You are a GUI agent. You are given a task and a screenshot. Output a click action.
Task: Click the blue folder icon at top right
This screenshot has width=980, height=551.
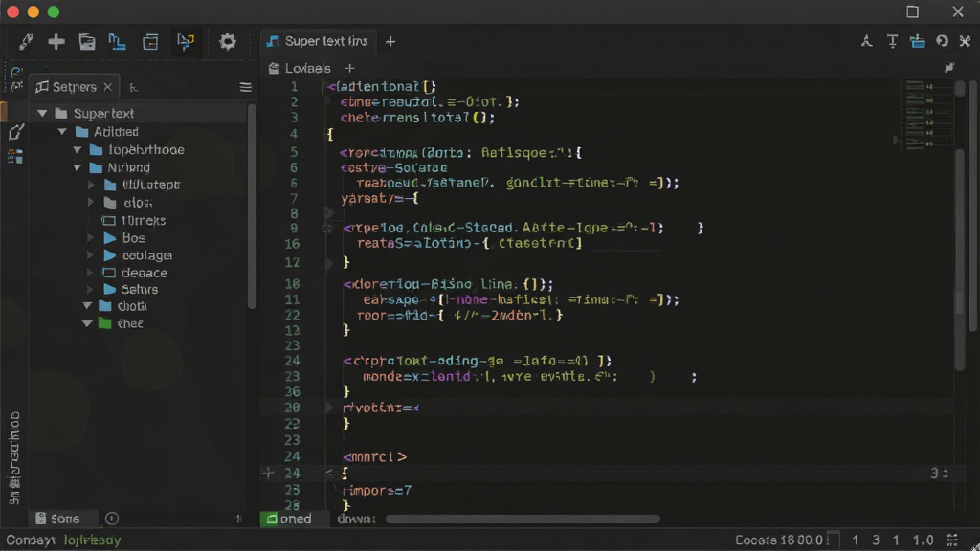point(917,41)
